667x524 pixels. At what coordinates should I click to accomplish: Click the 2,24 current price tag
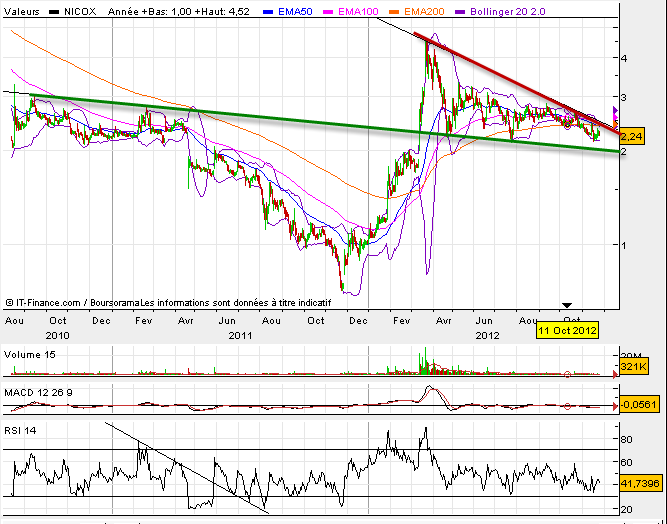632,136
